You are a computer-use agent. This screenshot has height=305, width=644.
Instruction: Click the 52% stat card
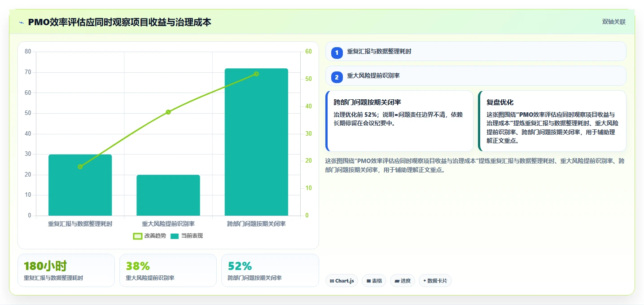(x=270, y=270)
